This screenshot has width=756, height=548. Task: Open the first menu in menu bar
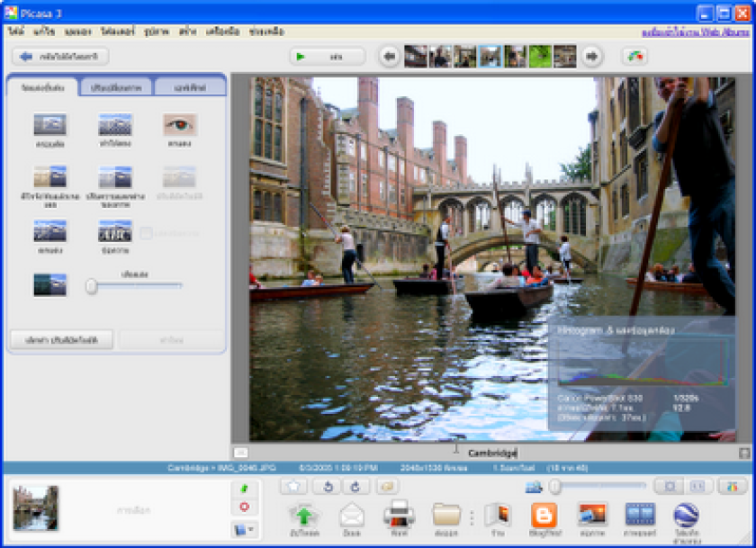16,31
